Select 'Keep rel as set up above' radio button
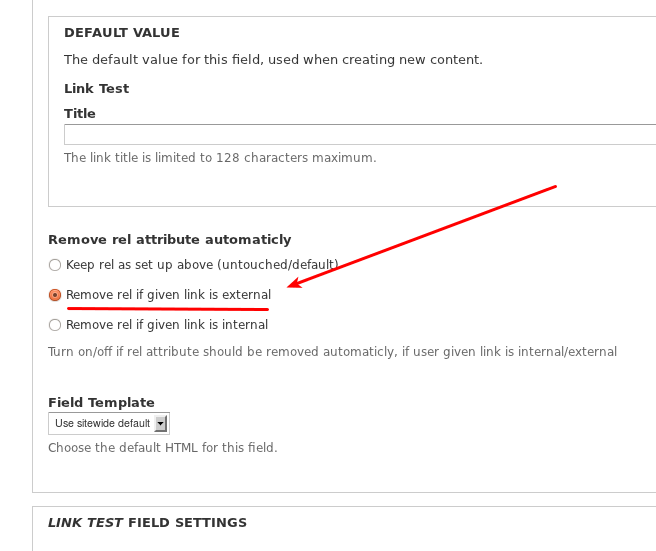This screenshot has width=656, height=551. (x=55, y=265)
